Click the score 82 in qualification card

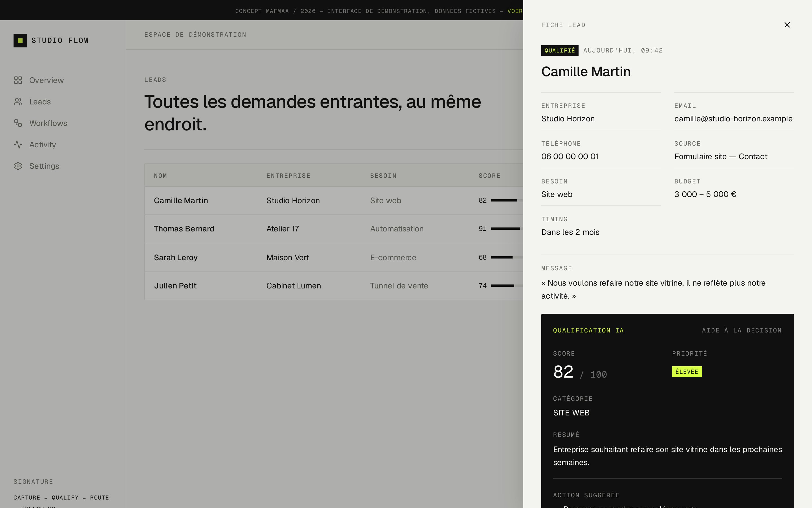(x=563, y=372)
